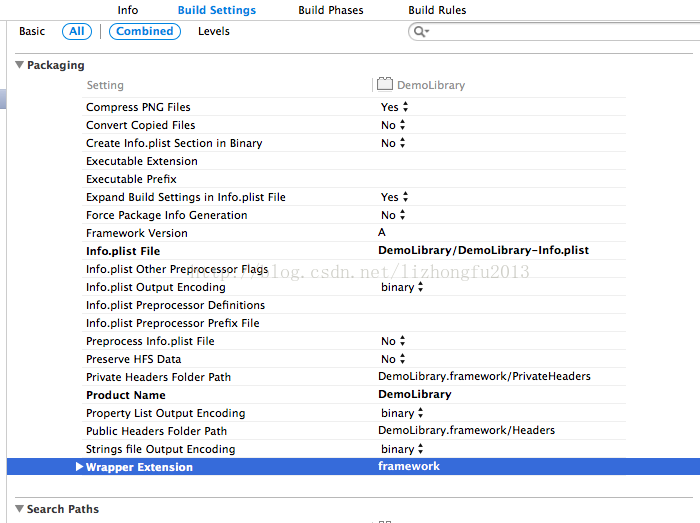Select the Executable Prefix row
Viewport: 700px width, 523px height.
coord(354,179)
